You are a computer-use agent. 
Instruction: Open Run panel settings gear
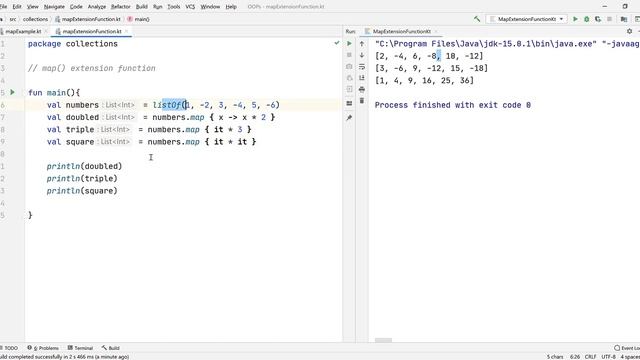tap(629, 31)
